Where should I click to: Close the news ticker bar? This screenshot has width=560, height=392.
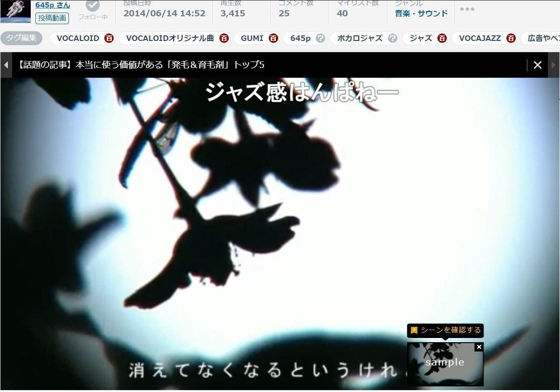coord(538,65)
